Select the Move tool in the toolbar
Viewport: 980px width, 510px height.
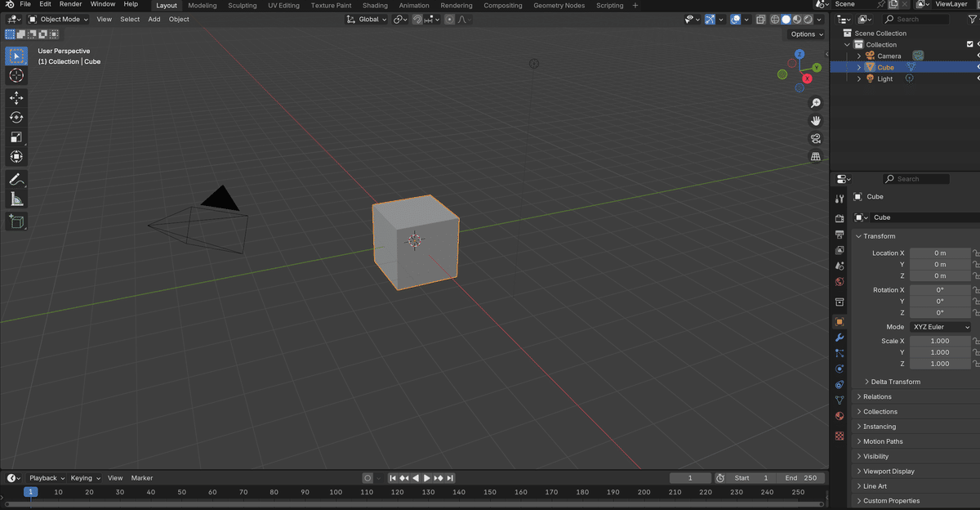click(x=16, y=97)
